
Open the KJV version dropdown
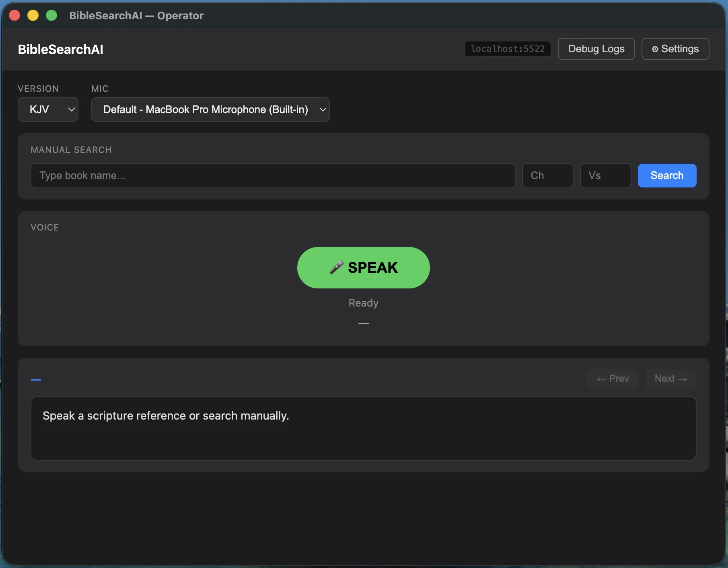point(48,109)
